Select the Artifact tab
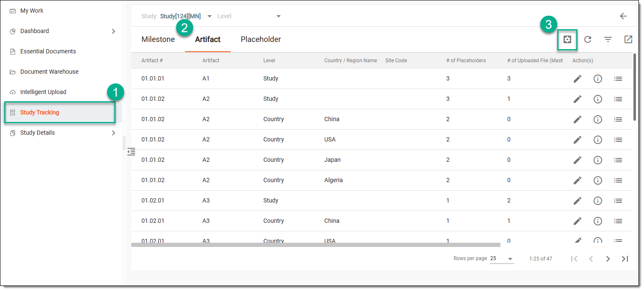This screenshot has width=644, height=291. point(208,39)
